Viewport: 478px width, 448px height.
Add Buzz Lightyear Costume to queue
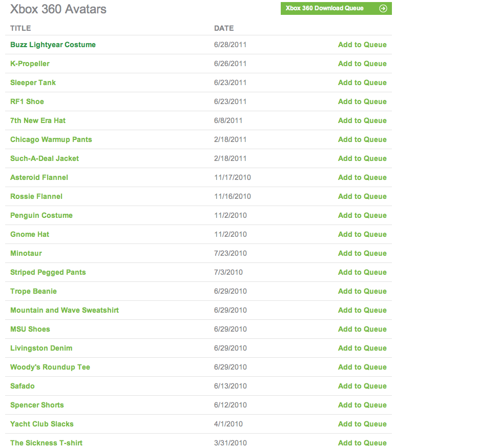point(362,45)
